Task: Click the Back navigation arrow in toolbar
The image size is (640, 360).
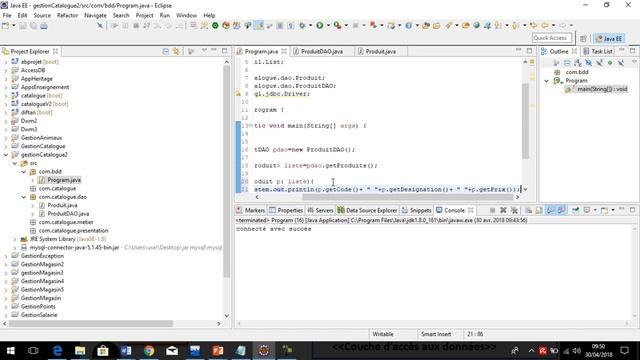Action: (544, 25)
